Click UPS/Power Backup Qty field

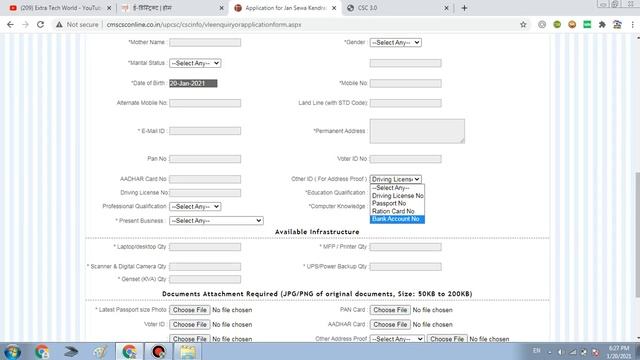(405, 267)
